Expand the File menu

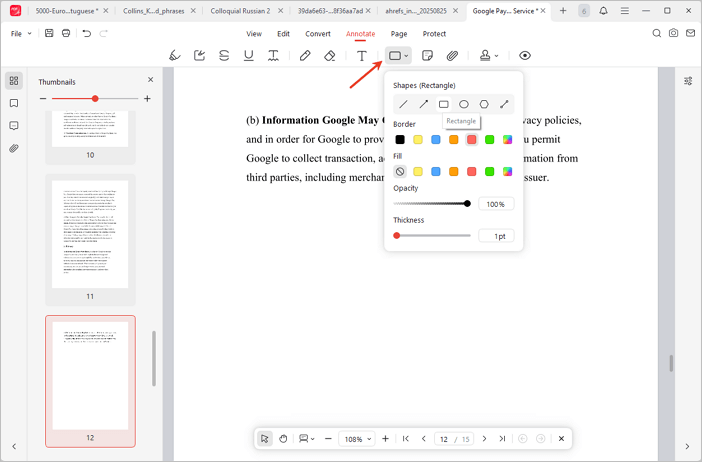tap(19, 33)
